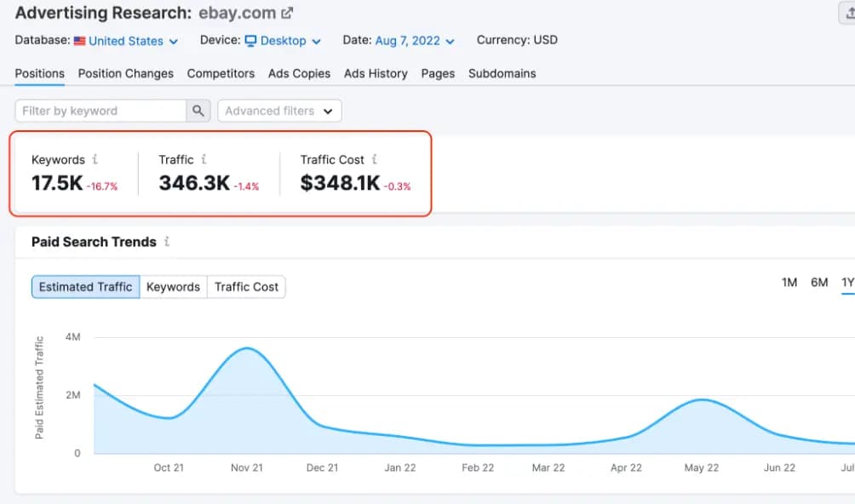Screen dimensions: 855x504
Task: Open the Ads Copies tab
Action: pyautogui.click(x=299, y=73)
